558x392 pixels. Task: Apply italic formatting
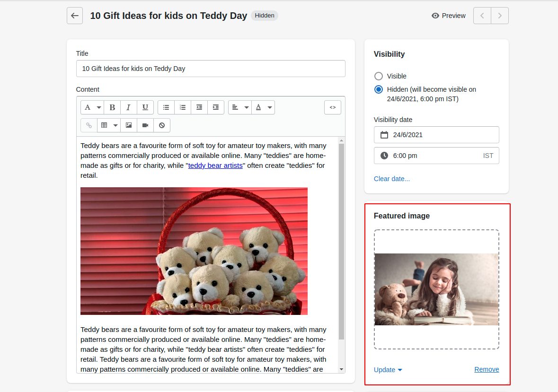click(x=128, y=107)
